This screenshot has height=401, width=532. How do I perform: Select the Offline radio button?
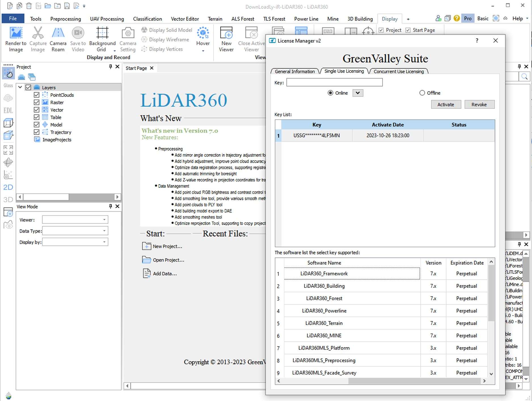click(422, 93)
